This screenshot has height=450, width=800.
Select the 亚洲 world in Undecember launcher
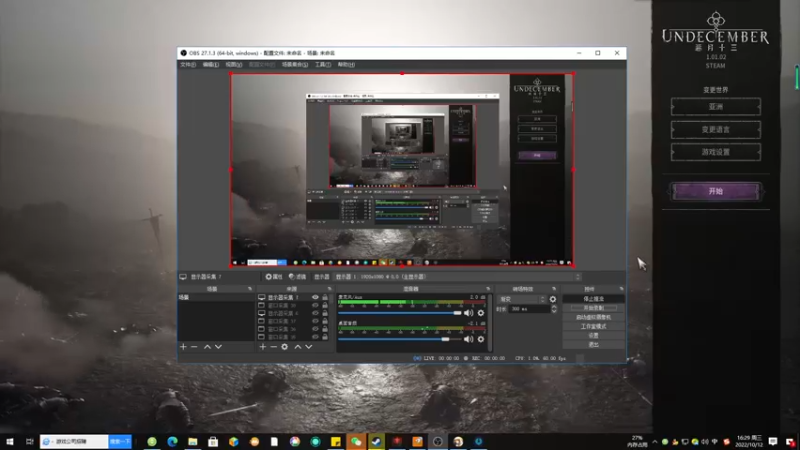click(716, 107)
